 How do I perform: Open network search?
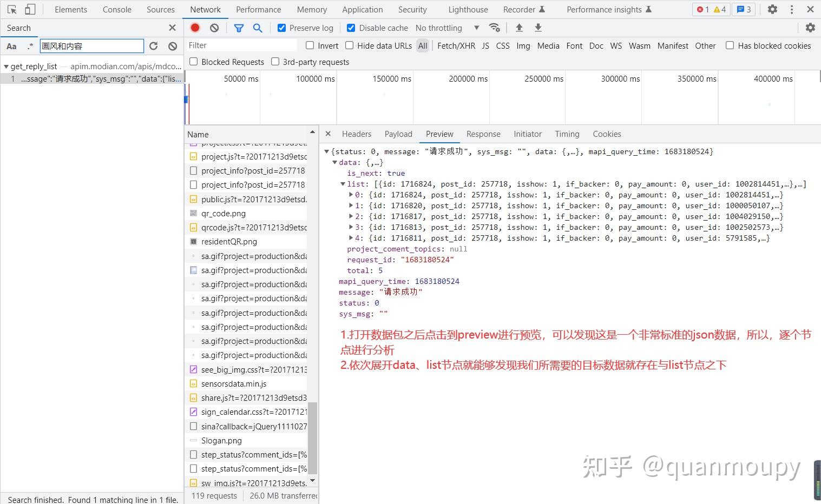[258, 28]
